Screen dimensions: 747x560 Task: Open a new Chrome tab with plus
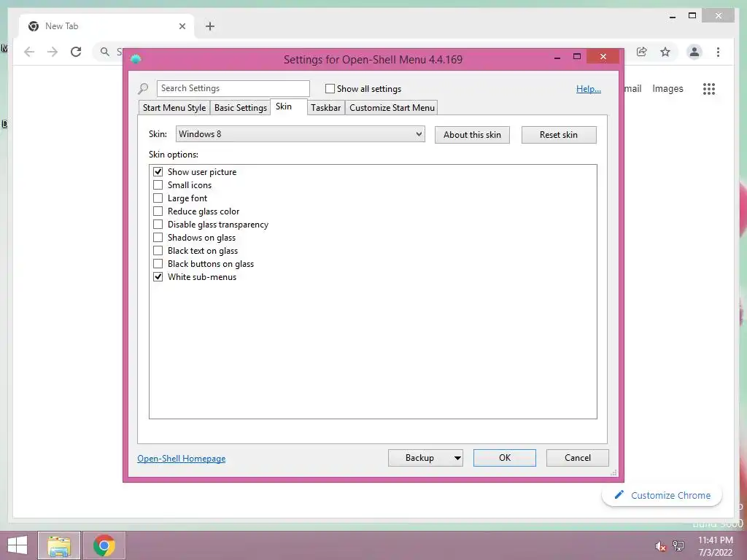(210, 26)
